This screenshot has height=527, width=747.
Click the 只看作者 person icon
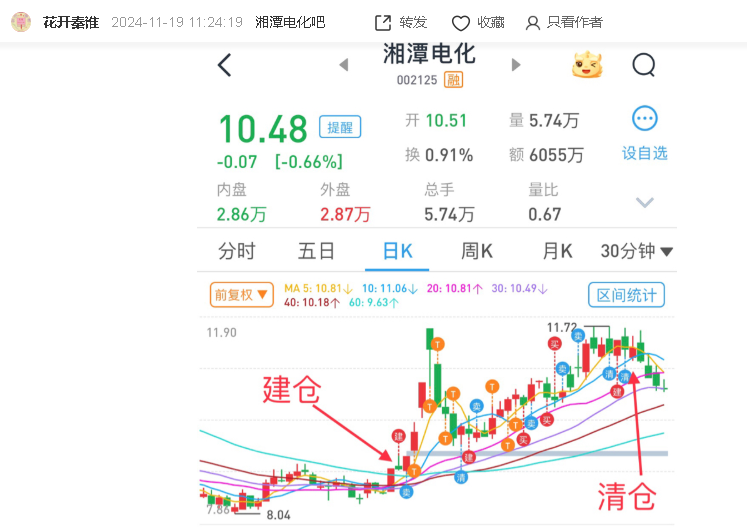(x=533, y=23)
